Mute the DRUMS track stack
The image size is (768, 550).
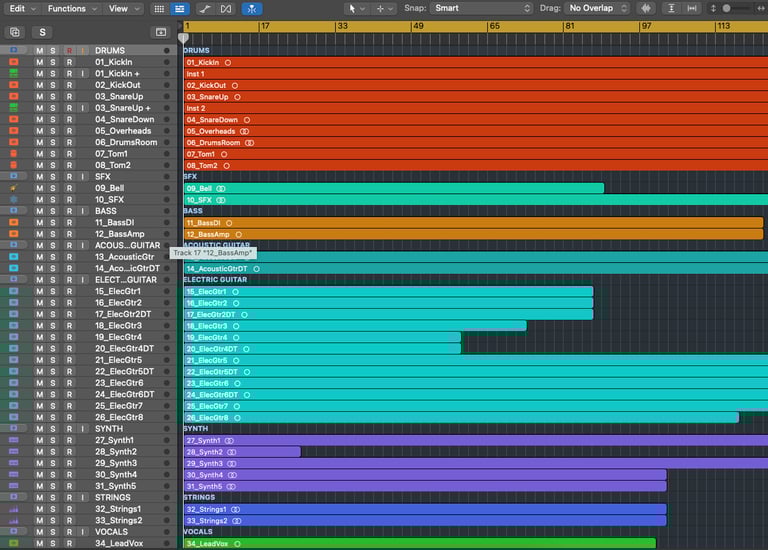click(39, 50)
